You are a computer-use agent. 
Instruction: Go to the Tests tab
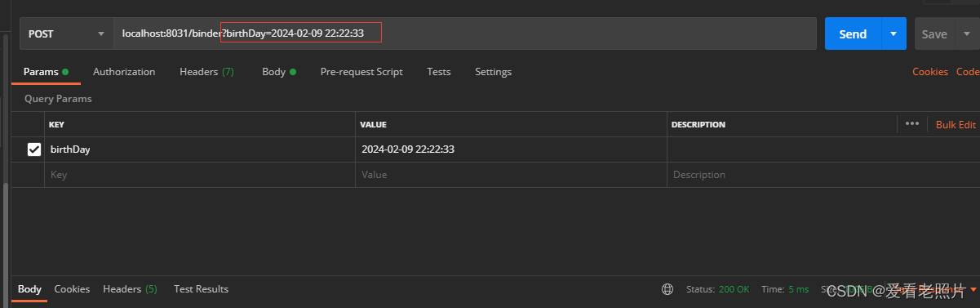point(439,72)
